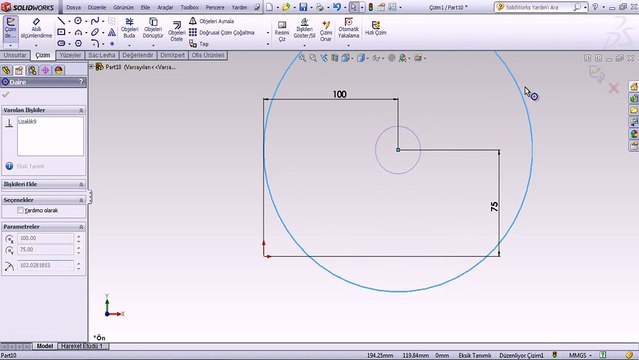This screenshot has width=639, height=360.
Task: Open the Dosya menu
Action: click(73, 7)
